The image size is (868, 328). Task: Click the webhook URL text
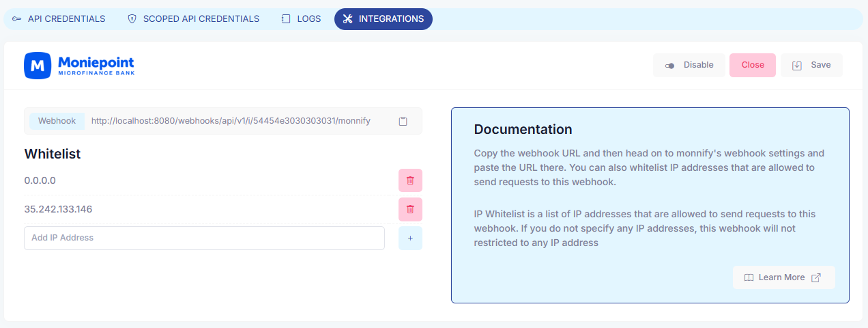coord(231,121)
